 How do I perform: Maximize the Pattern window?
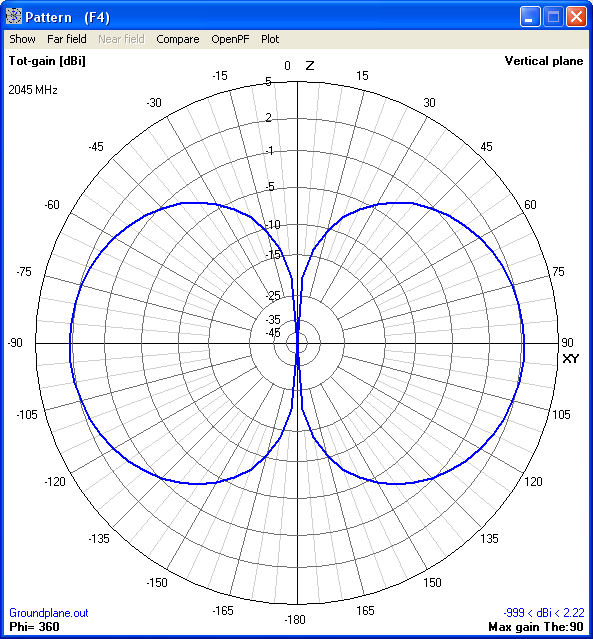(553, 17)
